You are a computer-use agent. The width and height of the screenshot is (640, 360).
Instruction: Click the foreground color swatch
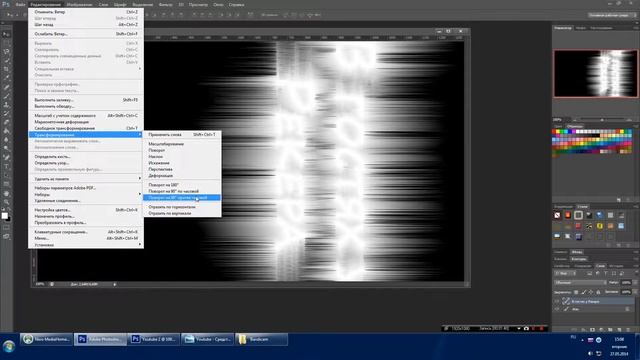(x=4, y=216)
